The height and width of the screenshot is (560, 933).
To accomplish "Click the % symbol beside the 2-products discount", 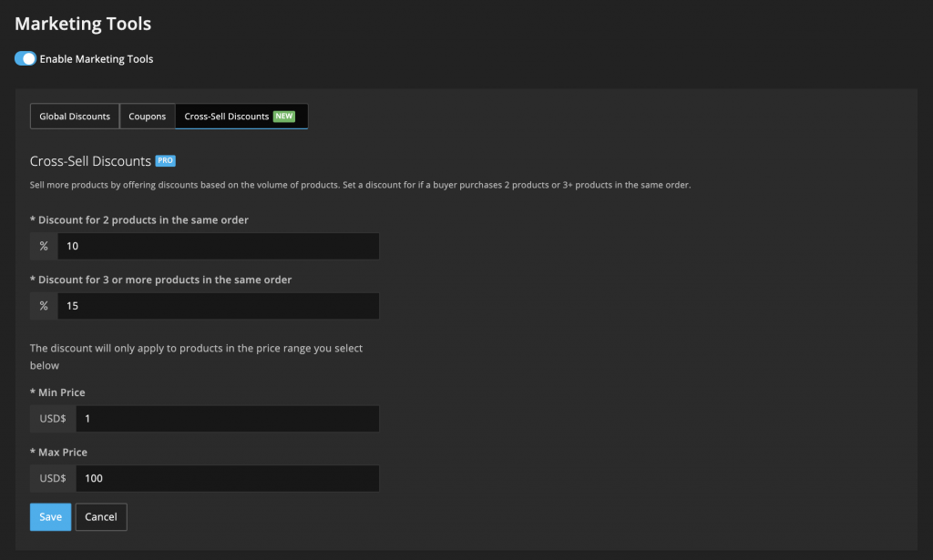I will point(44,247).
